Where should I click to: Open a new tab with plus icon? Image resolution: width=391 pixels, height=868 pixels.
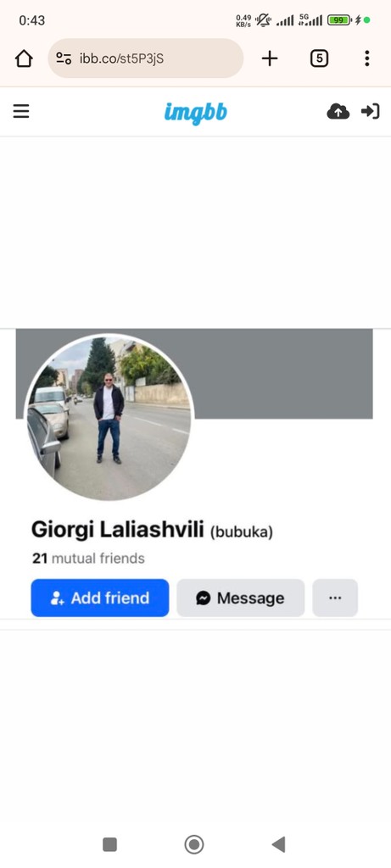[269, 58]
